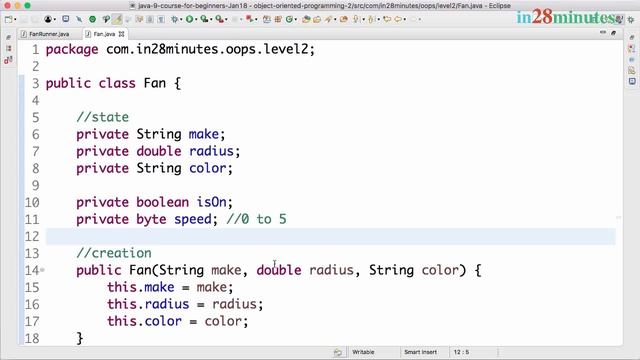This screenshot has height=360, width=640.
Task: Click top restore icon in left trim
Action: click(9, 37)
